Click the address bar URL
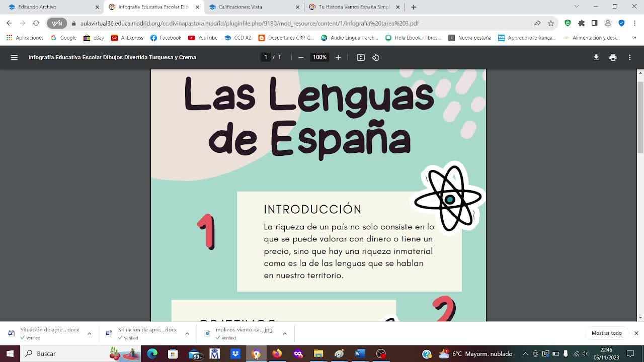Image resolution: width=644 pixels, height=362 pixels. [x=250, y=23]
